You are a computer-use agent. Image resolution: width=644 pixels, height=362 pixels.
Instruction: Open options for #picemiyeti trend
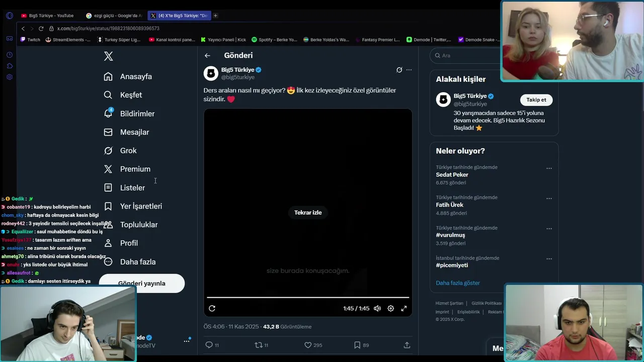tap(549, 259)
